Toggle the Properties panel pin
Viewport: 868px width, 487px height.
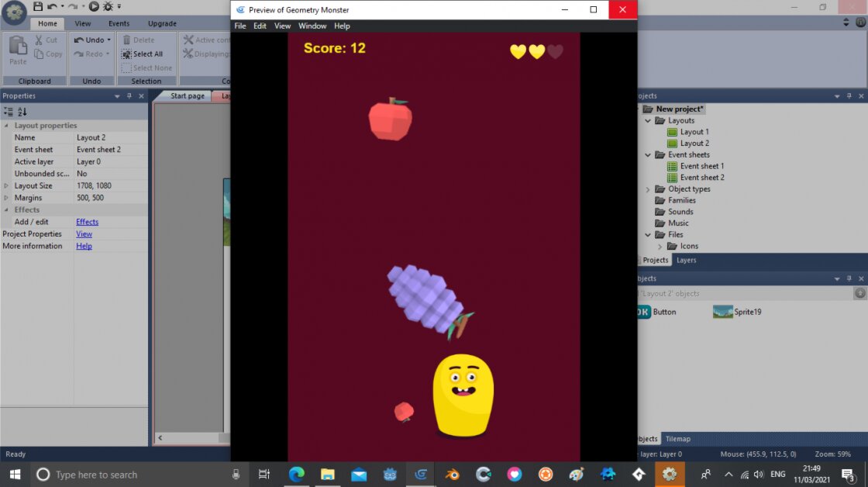pyautogui.click(x=129, y=95)
